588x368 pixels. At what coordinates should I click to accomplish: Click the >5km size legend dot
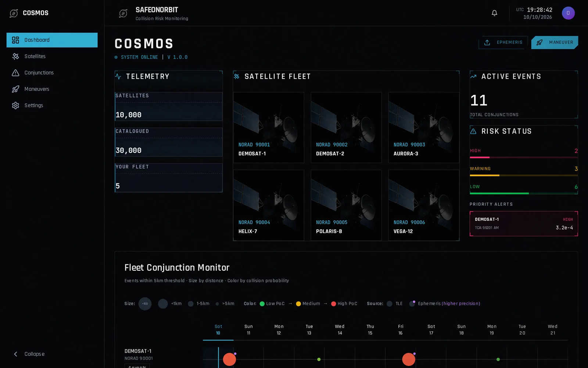(x=217, y=304)
